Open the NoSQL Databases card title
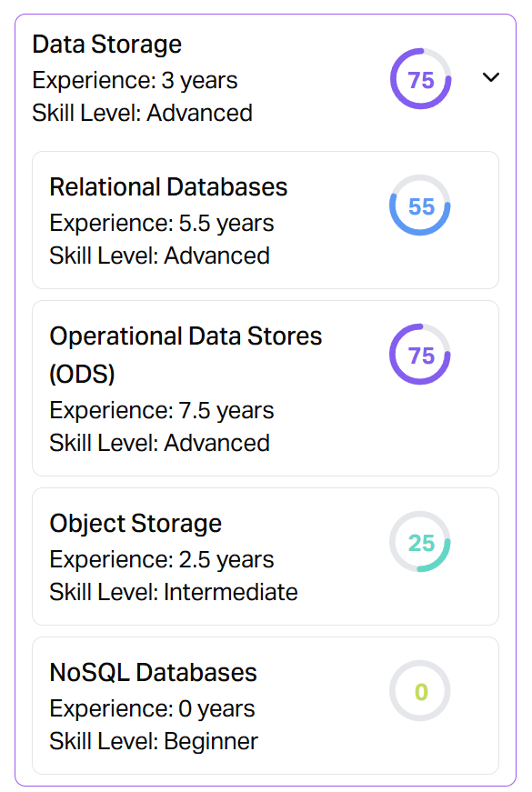 (x=153, y=673)
